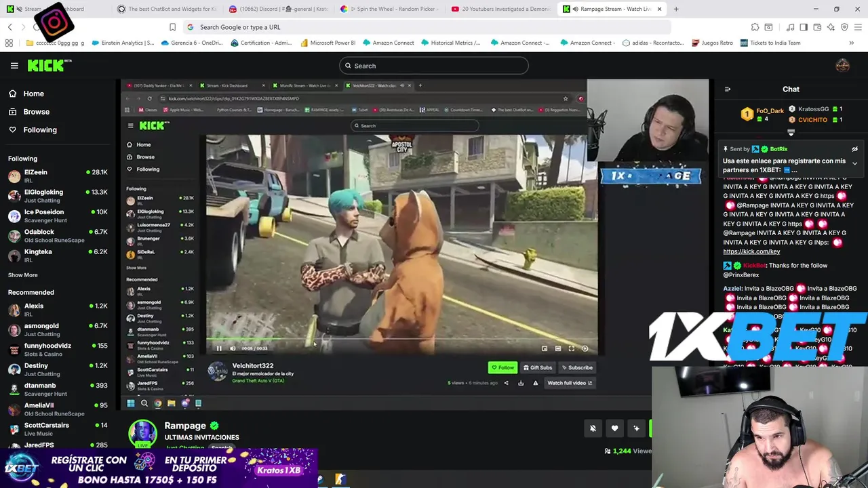Open the user avatar menu
868x488 pixels.
[842, 65]
